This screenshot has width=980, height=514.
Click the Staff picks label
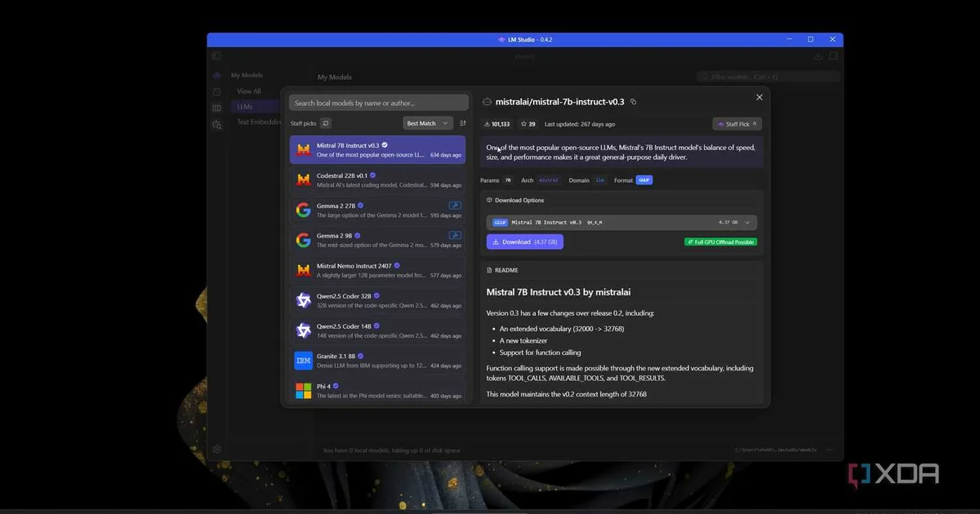[x=303, y=123]
